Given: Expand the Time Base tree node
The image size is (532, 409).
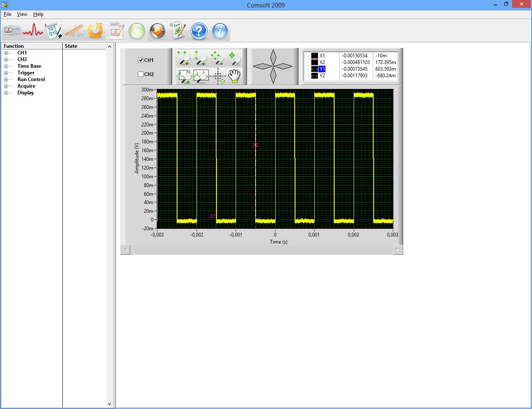Looking at the screenshot, I should [6, 67].
